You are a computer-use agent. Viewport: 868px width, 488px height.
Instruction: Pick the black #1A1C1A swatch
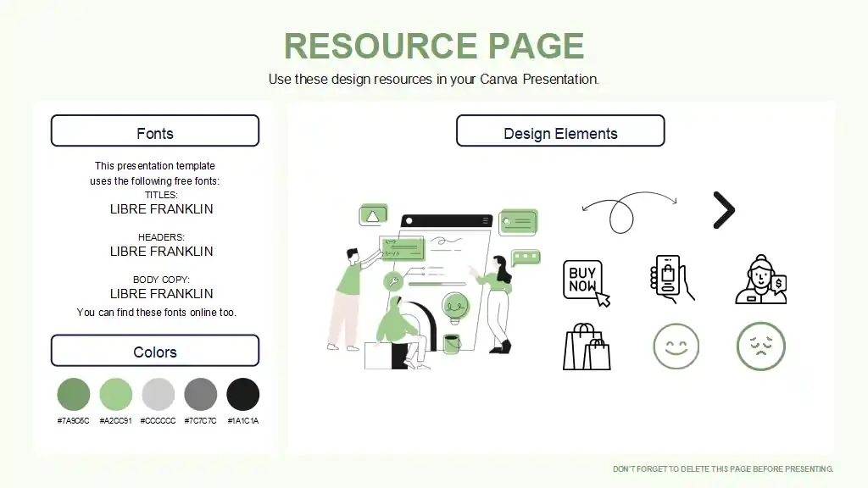(x=243, y=395)
